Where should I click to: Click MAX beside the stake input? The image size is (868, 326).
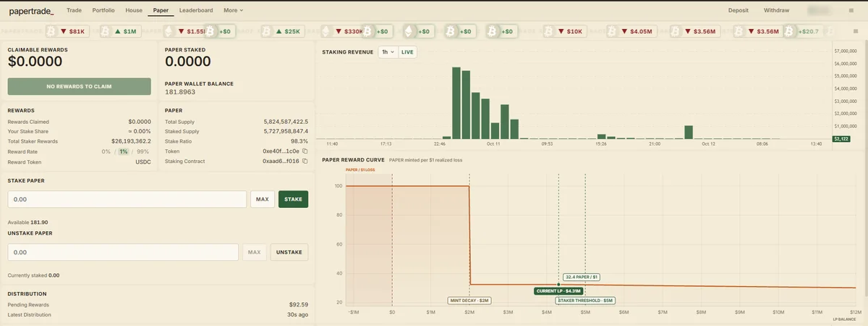(x=263, y=199)
